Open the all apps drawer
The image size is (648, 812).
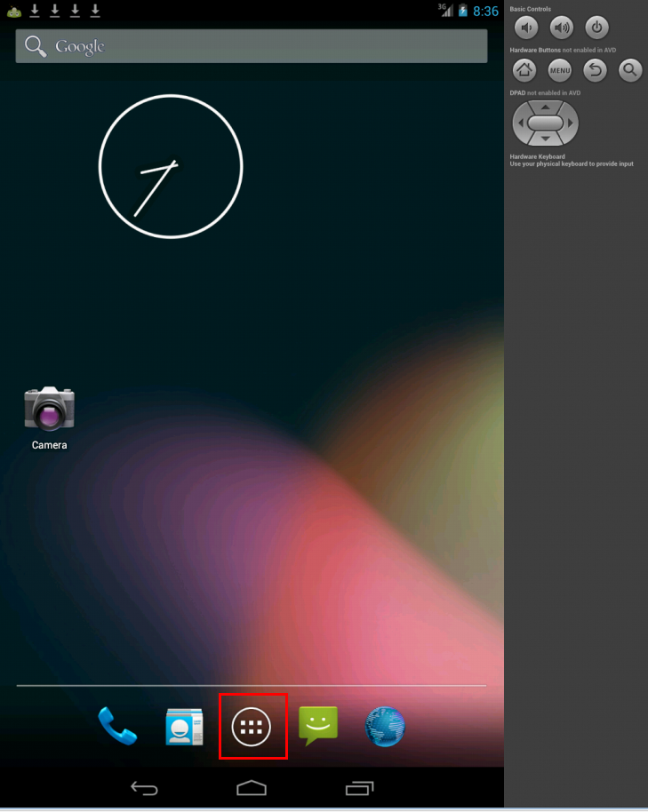point(252,727)
